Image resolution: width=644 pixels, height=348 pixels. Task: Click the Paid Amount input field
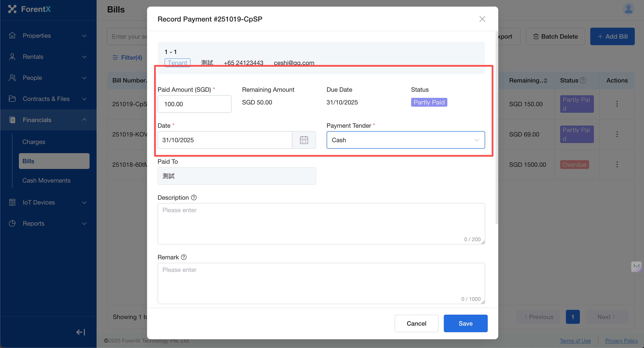point(194,104)
